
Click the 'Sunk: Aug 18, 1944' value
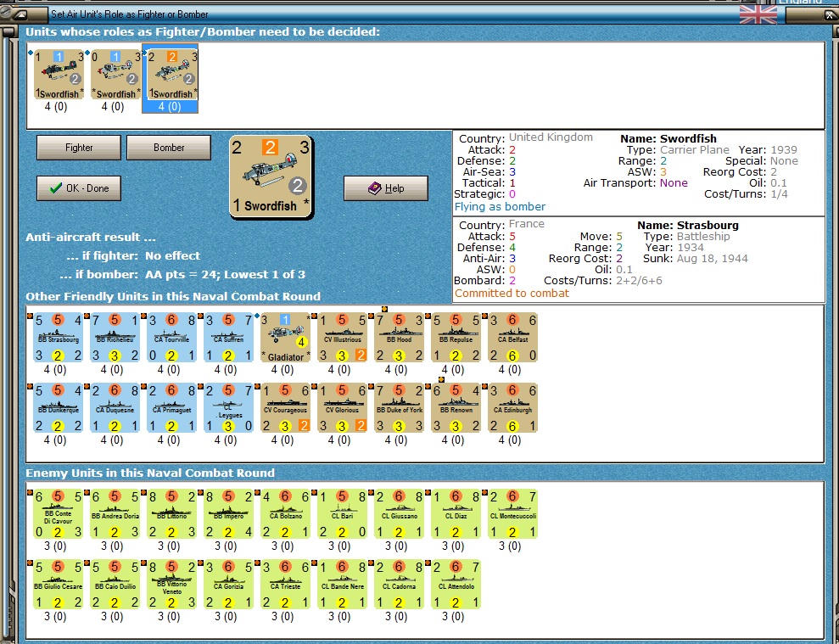(x=695, y=259)
